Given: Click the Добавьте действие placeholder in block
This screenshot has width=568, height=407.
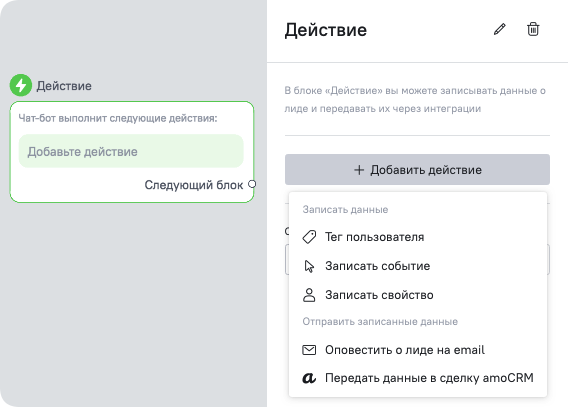Looking at the screenshot, I should (x=131, y=151).
